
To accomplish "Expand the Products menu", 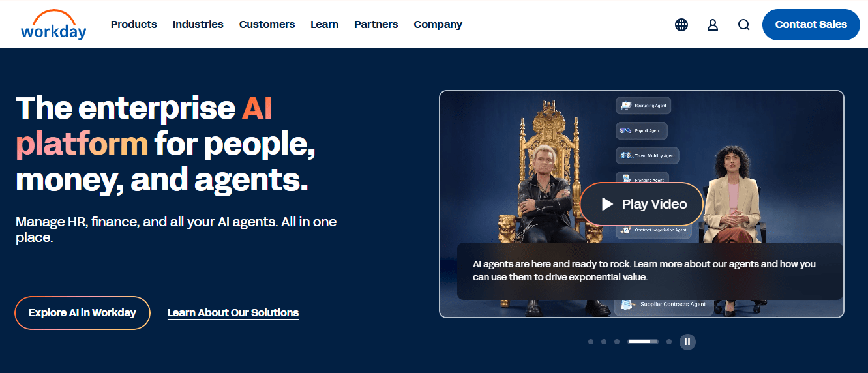I will [x=134, y=24].
